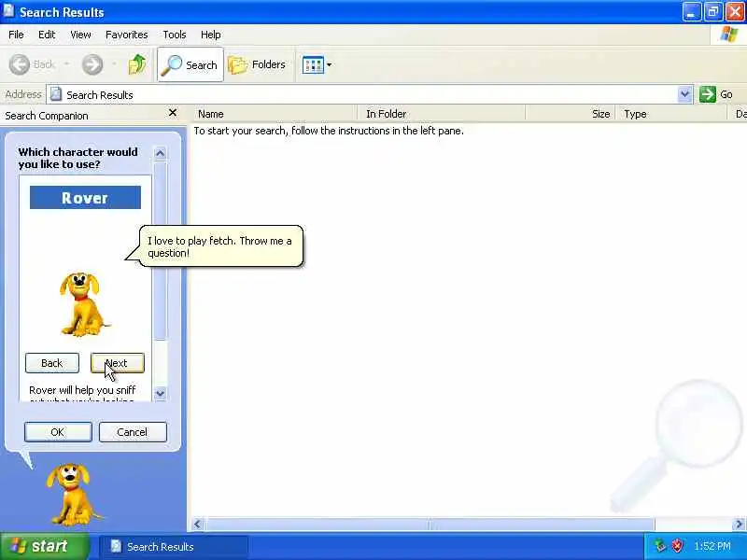747x560 pixels.
Task: Open the File menu
Action: coord(16,35)
